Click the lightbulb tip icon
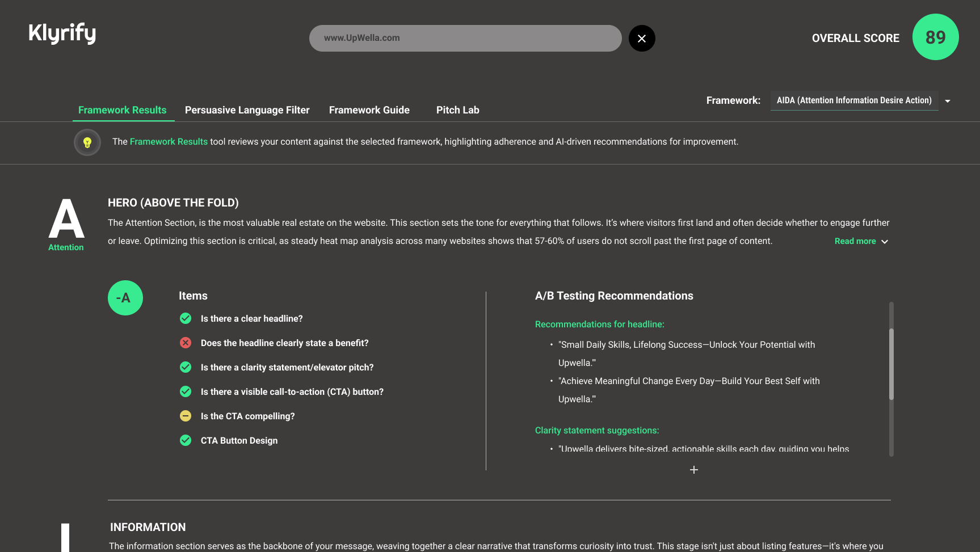 click(87, 142)
